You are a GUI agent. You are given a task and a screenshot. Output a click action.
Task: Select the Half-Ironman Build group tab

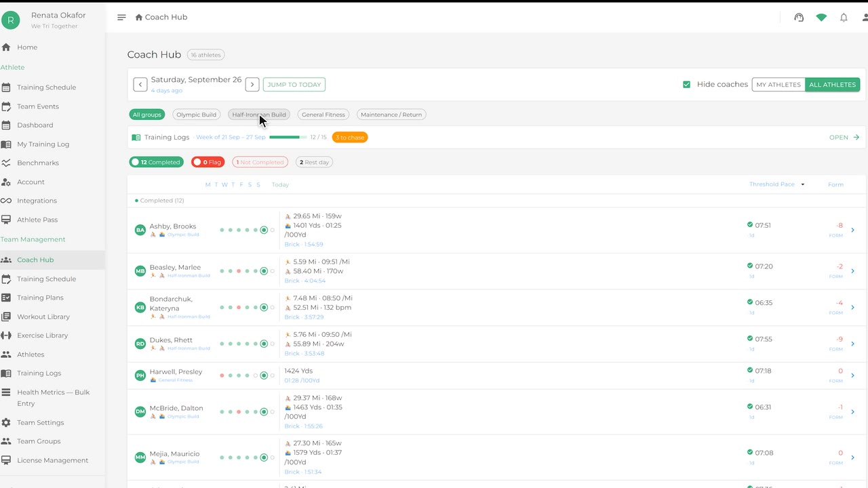259,115
